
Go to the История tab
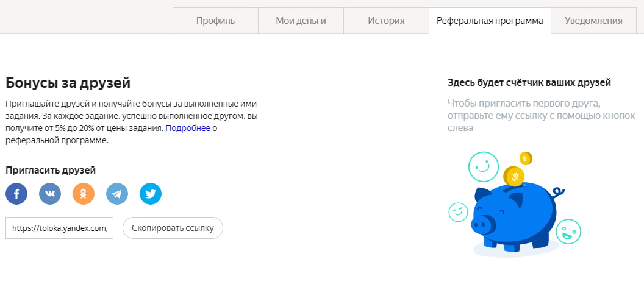click(x=386, y=21)
